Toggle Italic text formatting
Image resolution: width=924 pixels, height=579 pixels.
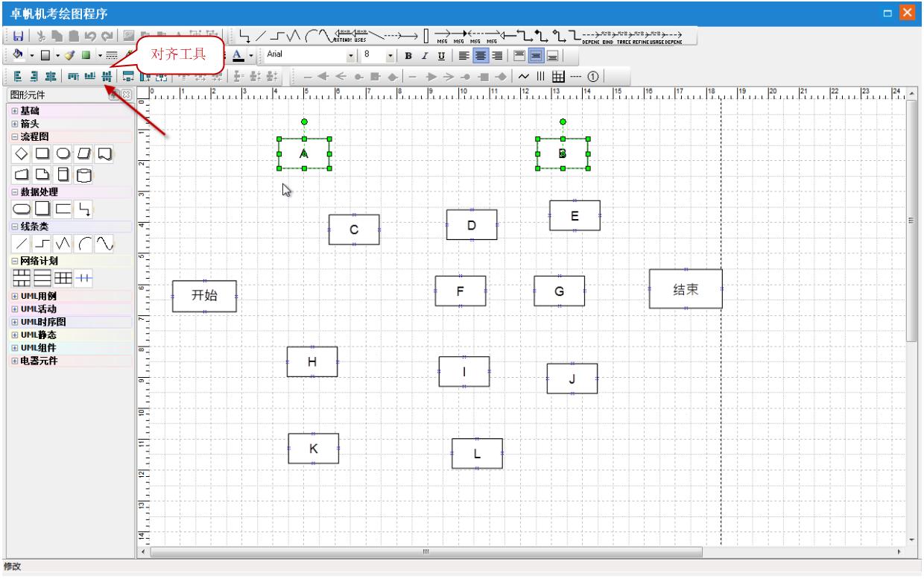coord(425,56)
